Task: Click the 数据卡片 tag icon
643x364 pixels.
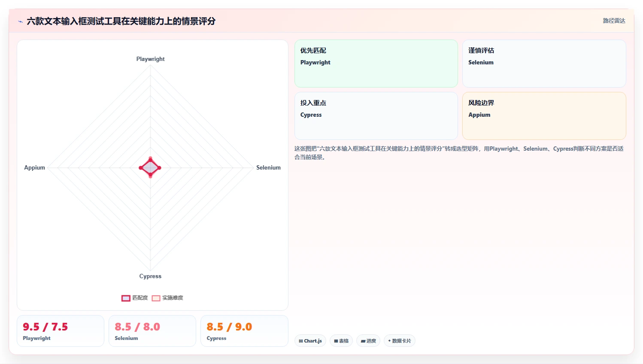Action: [x=389, y=341]
